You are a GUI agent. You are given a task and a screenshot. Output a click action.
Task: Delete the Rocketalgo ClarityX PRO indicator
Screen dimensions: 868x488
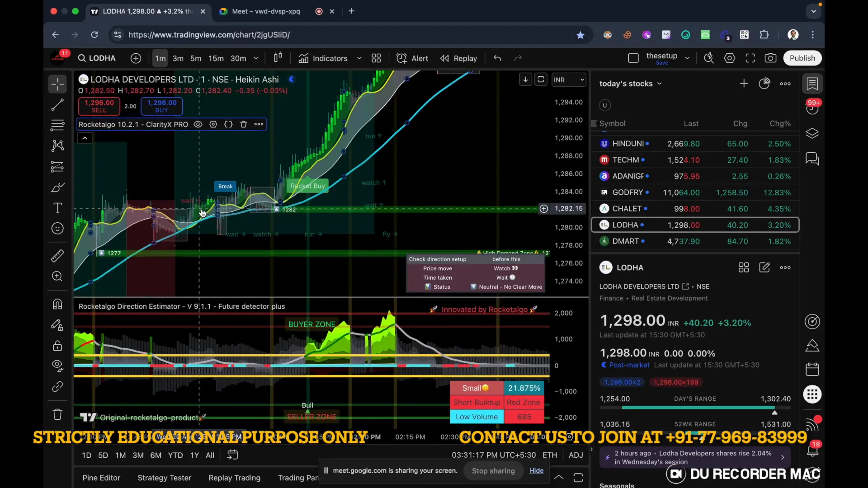[x=243, y=124]
